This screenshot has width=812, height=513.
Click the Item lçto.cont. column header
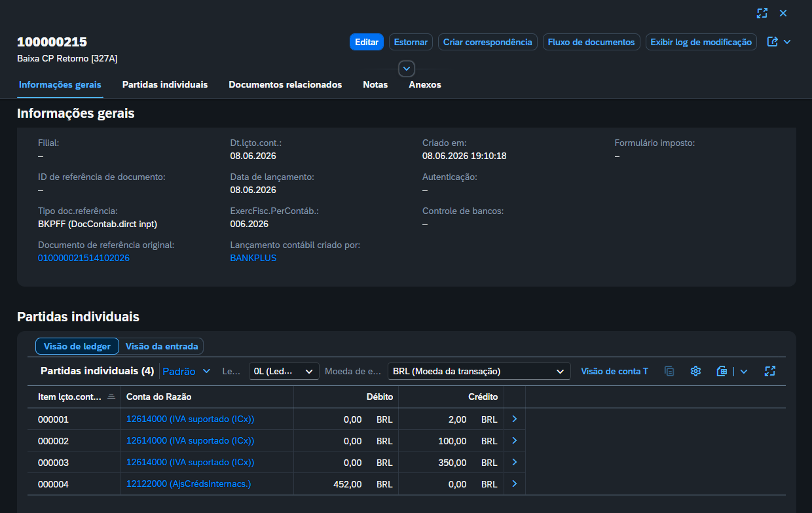(74, 397)
